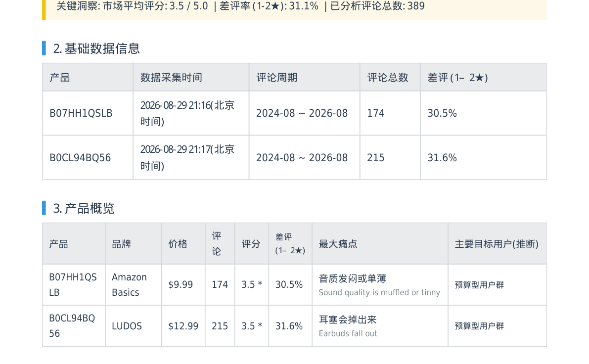
Task: Click the 3. 产品概览 section heading
Action: (x=84, y=209)
